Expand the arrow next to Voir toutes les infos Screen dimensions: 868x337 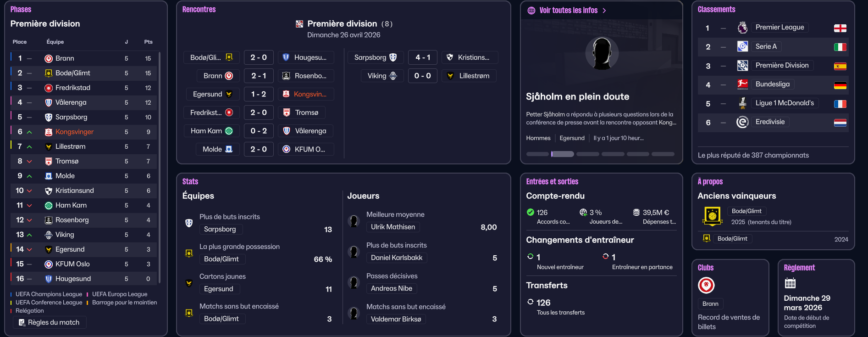pos(604,11)
